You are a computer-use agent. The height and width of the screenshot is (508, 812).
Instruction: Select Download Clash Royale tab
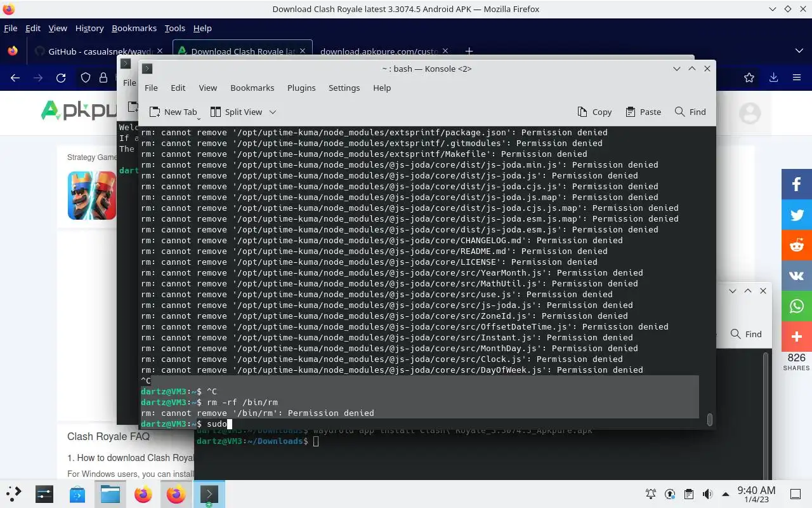click(242, 51)
